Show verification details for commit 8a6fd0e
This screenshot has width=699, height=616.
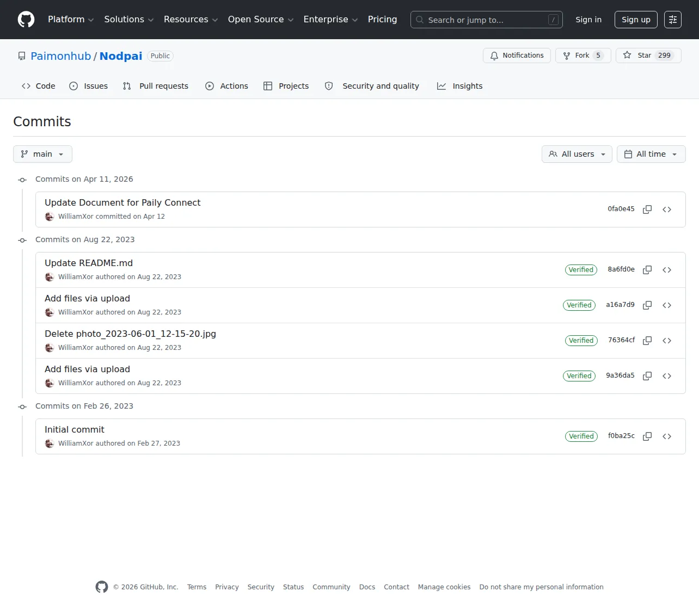[581, 270]
